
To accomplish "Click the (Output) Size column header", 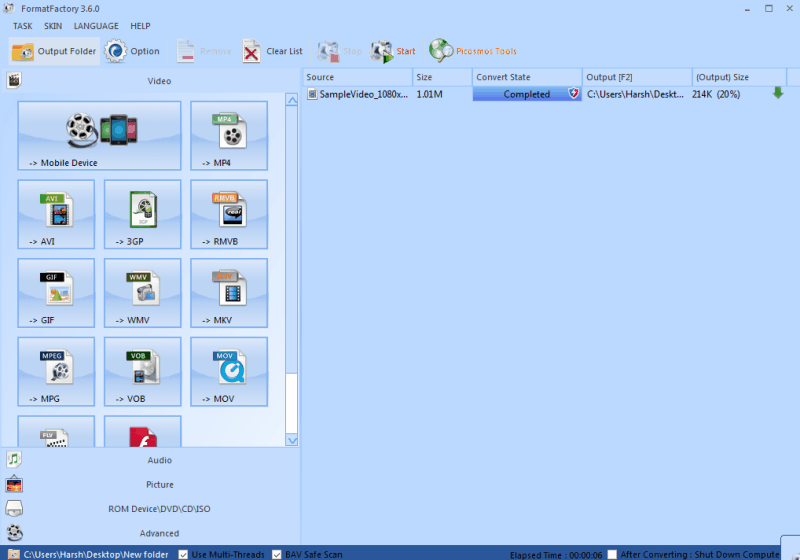I will 739,77.
